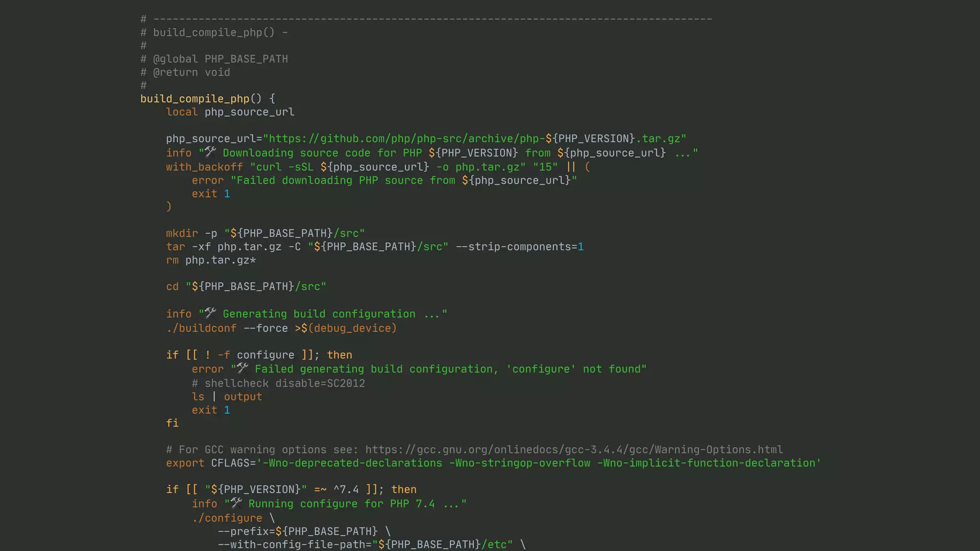Click 'if [[ ! -f configure ]]; then' line
980x551 pixels.
(x=259, y=355)
